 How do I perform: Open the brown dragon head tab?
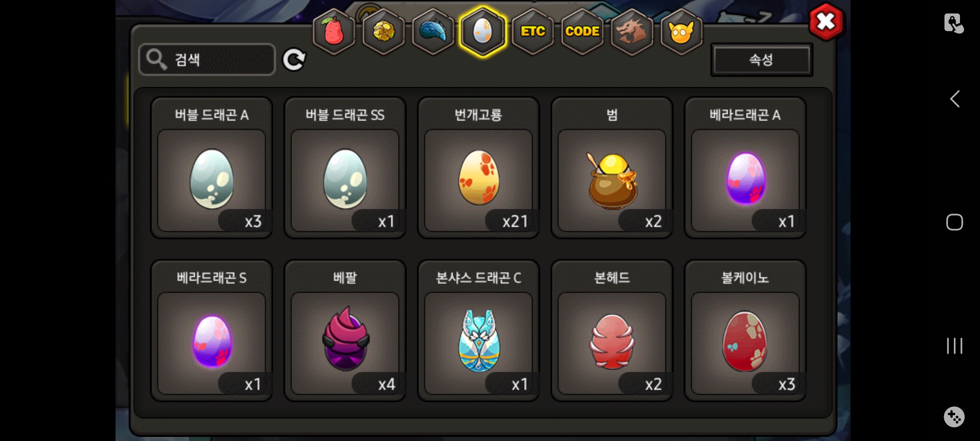tap(632, 32)
